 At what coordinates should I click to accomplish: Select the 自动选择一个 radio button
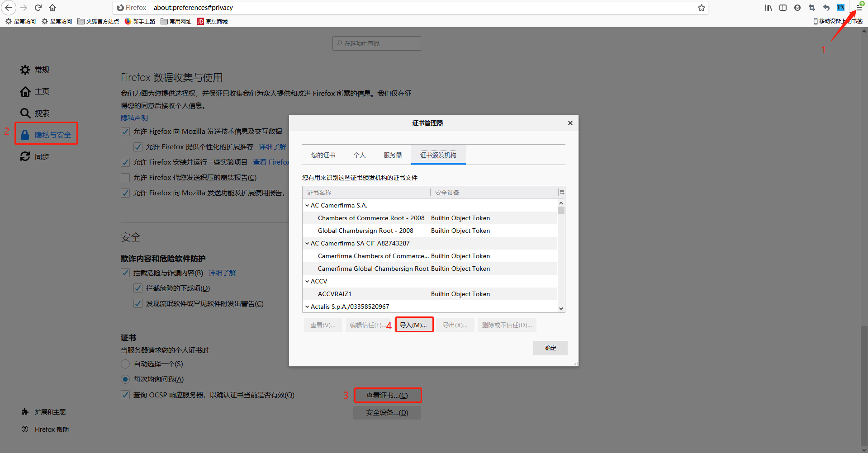point(125,364)
